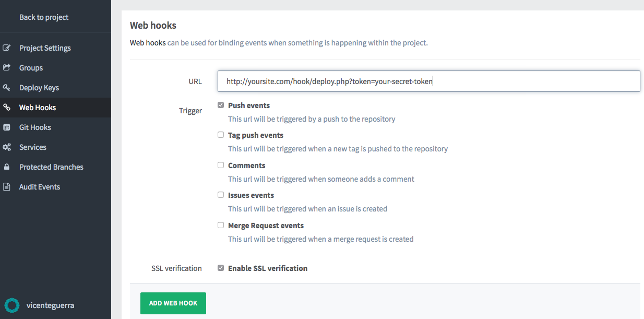Disable the Enable SSL verification checkbox
The width and height of the screenshot is (644, 319).
[x=221, y=268]
